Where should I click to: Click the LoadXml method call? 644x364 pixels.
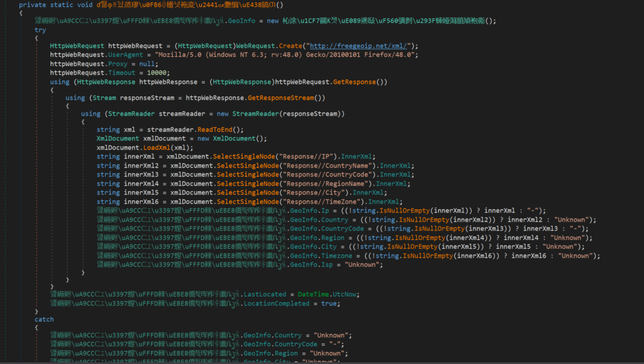tap(157, 147)
